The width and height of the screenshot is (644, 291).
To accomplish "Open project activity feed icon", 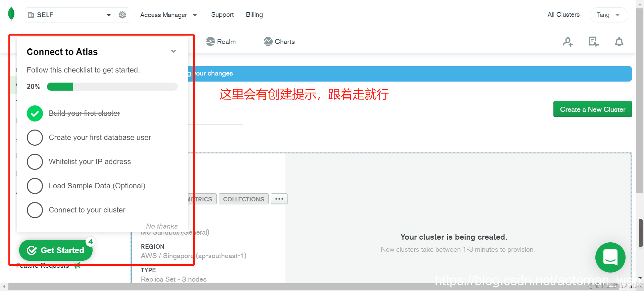I will 593,42.
